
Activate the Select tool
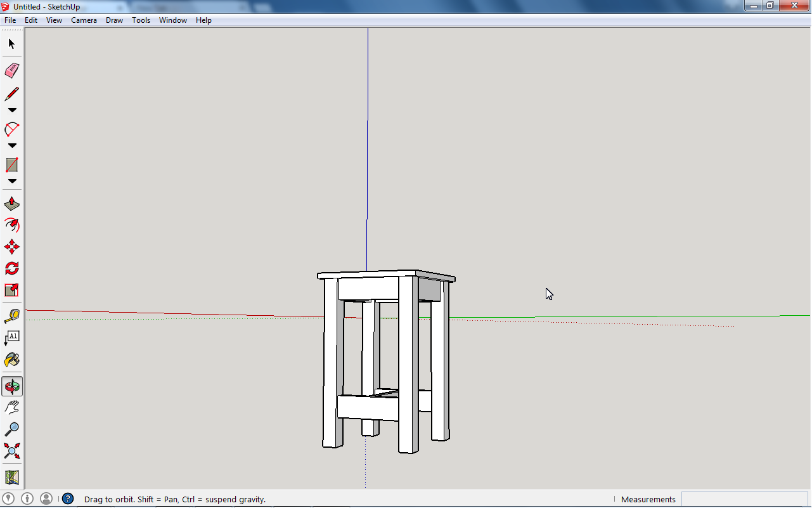click(x=11, y=44)
